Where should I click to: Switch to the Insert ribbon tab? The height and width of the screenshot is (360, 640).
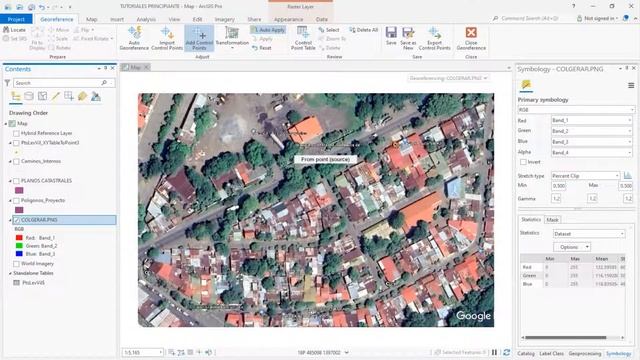click(x=117, y=19)
